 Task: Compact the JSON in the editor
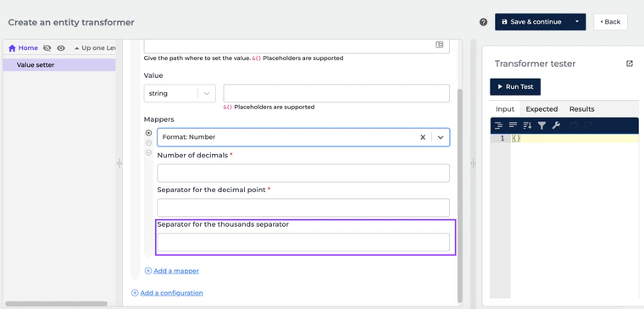click(513, 125)
